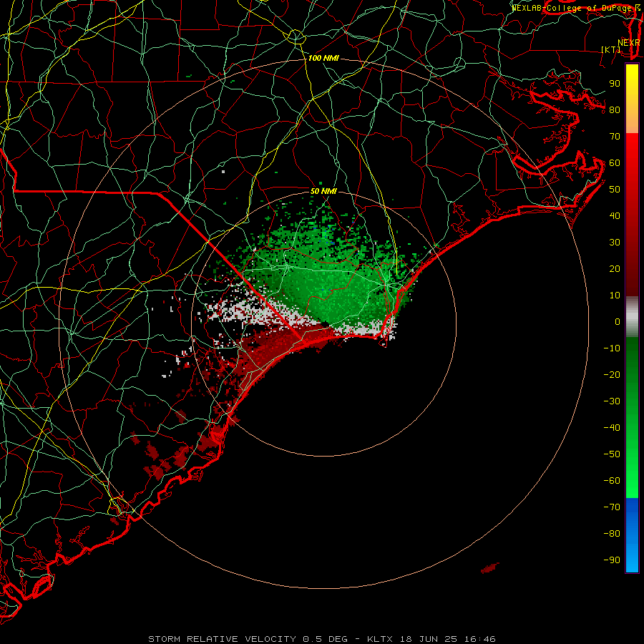Click the -30 value on velocity scale
This screenshot has width=644, height=644.
612,401
